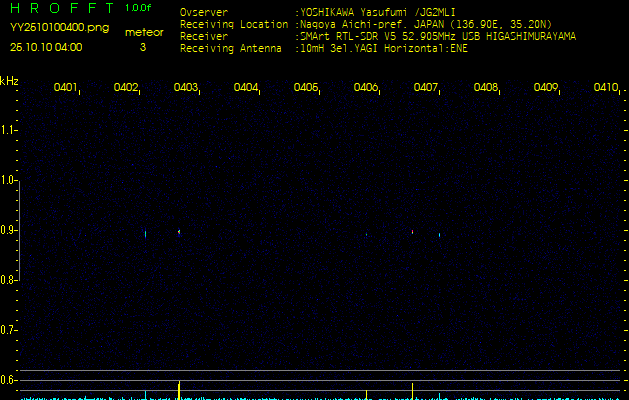
Task: Click time marker 0410
Action: coord(606,87)
